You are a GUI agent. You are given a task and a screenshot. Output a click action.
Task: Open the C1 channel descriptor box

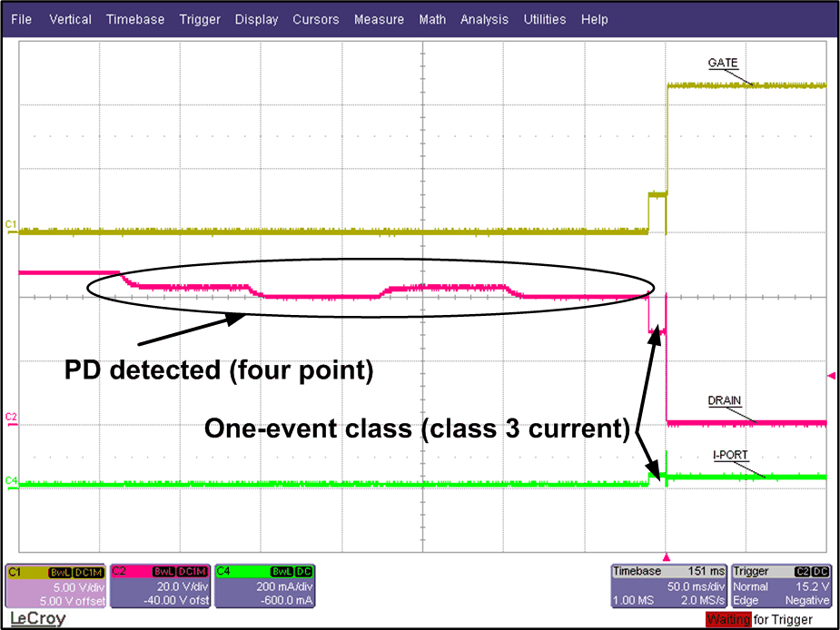[x=55, y=586]
